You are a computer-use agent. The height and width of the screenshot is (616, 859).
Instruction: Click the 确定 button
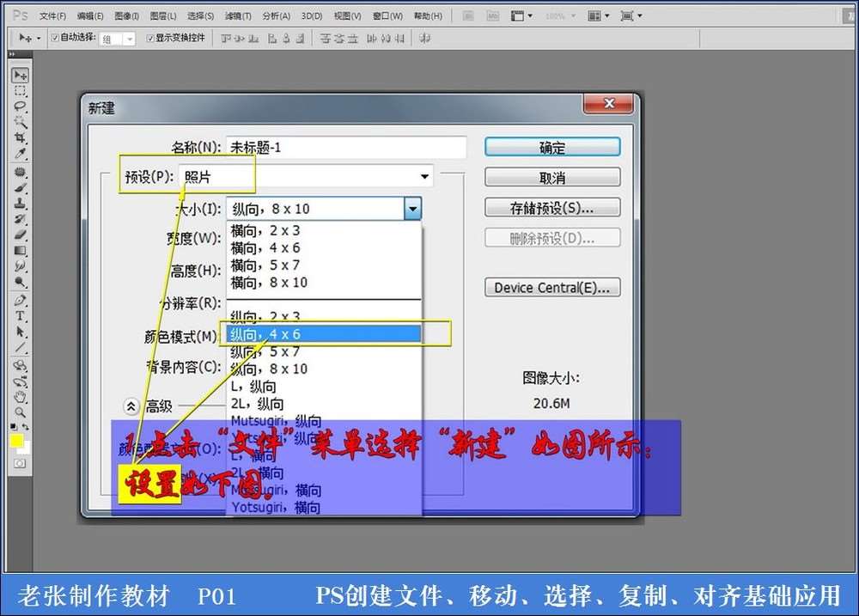point(552,148)
